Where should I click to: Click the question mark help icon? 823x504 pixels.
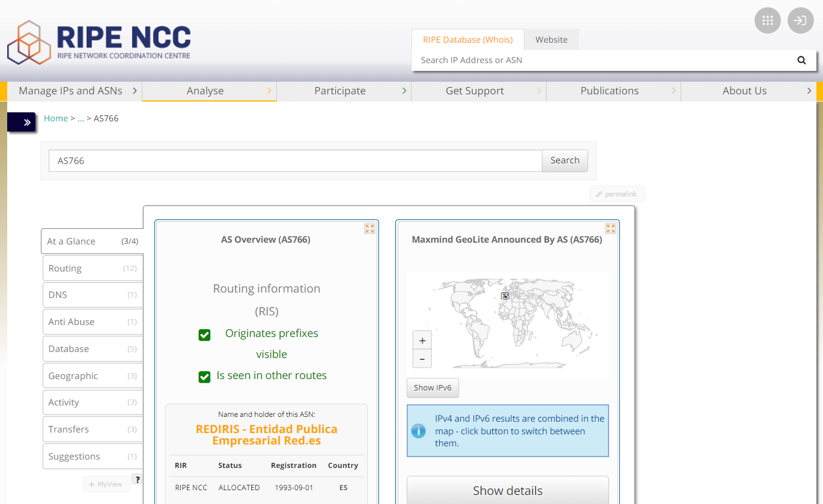138,479
